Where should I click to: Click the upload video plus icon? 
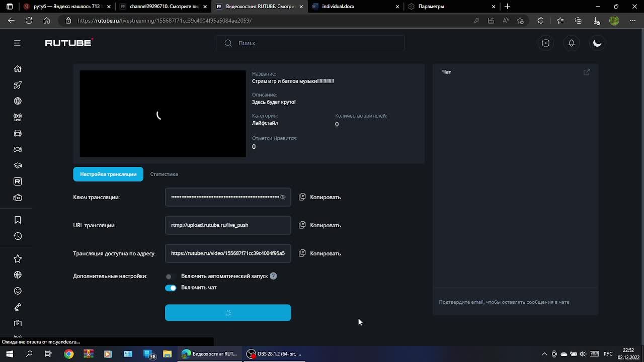click(545, 43)
